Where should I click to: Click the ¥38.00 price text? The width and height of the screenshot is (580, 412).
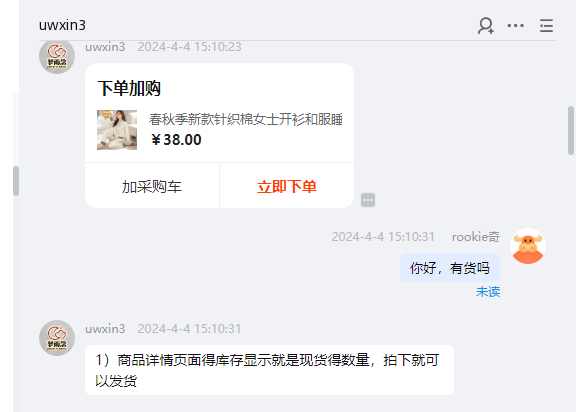pyautogui.click(x=176, y=140)
